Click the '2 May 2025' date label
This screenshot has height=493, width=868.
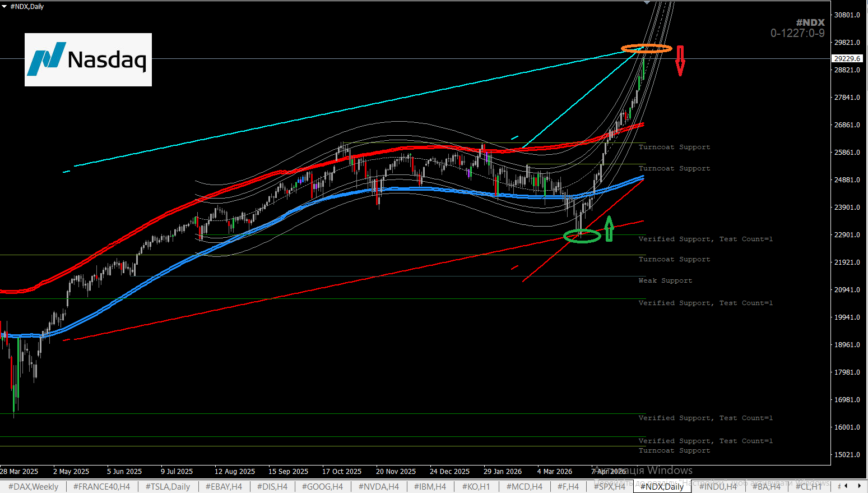click(x=71, y=472)
